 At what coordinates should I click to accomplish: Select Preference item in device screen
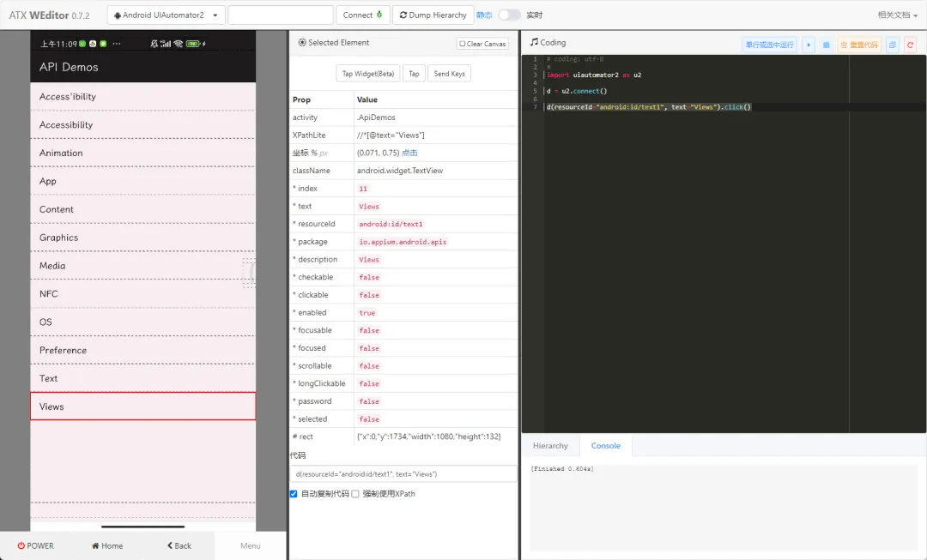(143, 350)
